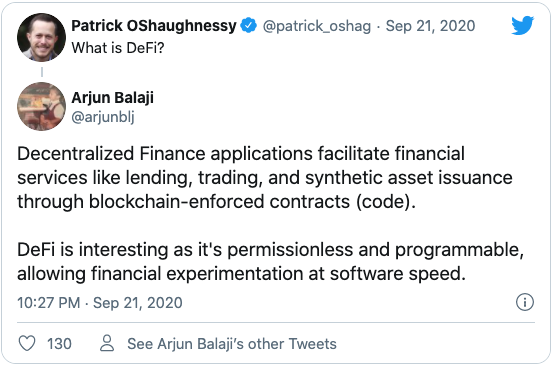Like the tweet with heart icon
The height and width of the screenshot is (367, 553).
[x=27, y=343]
